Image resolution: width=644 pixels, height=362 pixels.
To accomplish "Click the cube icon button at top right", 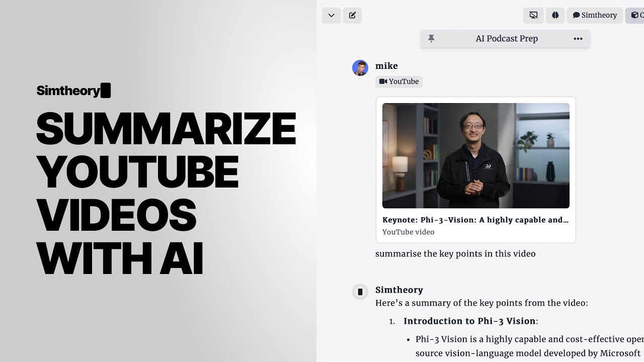I will (635, 15).
